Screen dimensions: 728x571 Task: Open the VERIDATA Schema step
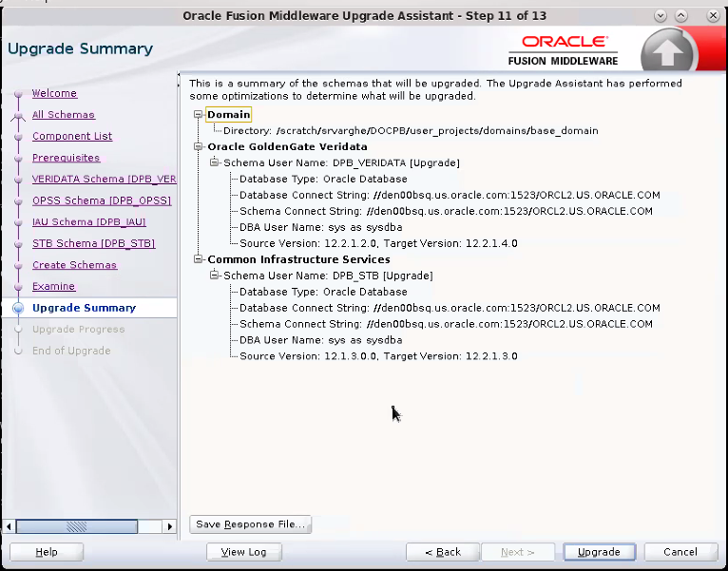click(104, 179)
